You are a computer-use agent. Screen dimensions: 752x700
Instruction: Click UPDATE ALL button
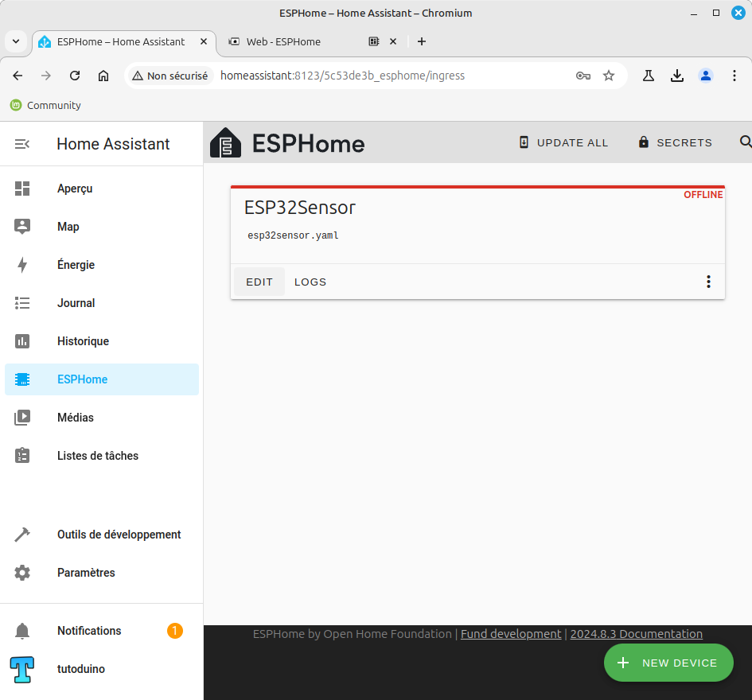point(563,142)
